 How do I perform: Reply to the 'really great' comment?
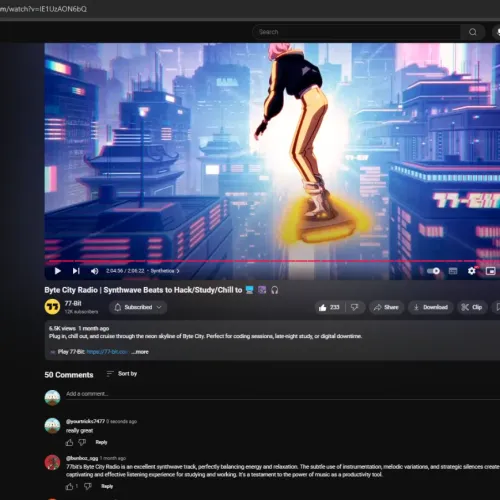[101, 442]
